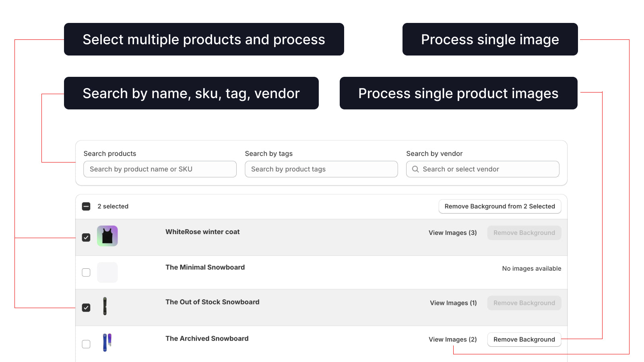Select The Archived Snowboard product name
The image size is (644, 362).
tap(207, 339)
